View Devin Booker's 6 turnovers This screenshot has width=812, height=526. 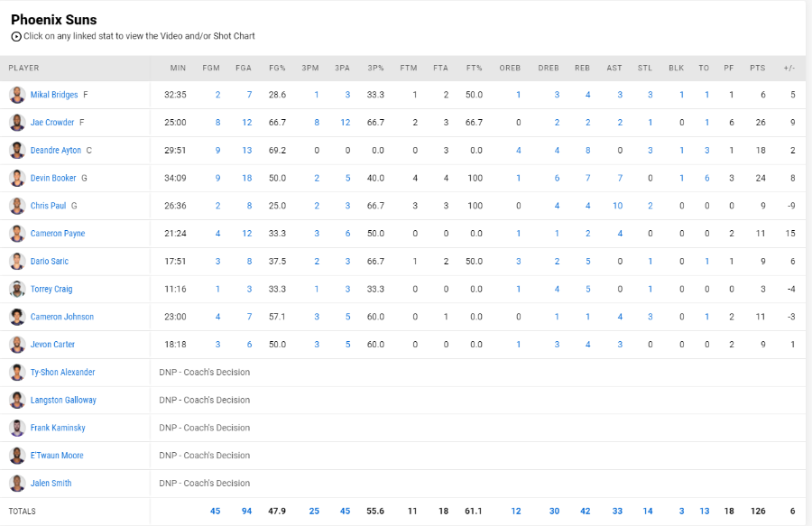[x=706, y=178]
